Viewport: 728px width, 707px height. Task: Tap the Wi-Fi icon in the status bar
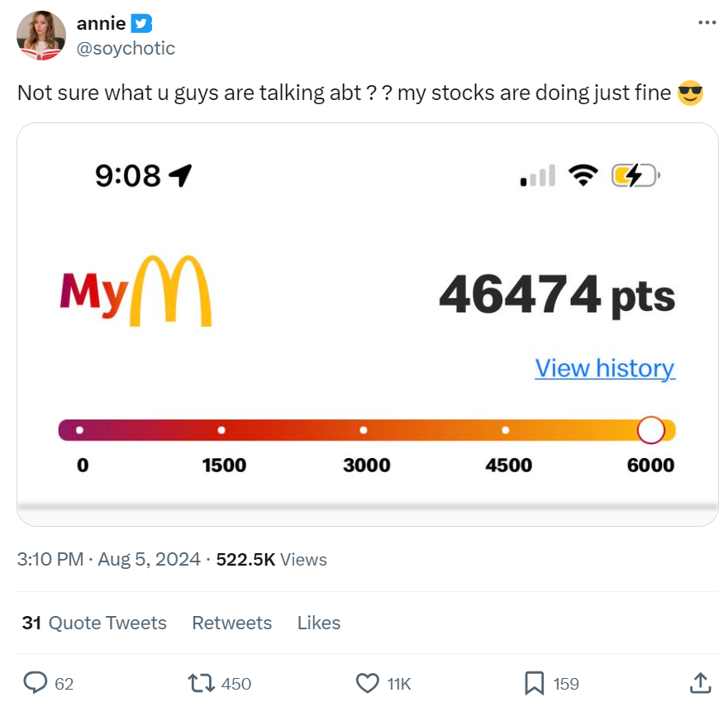pos(584,174)
